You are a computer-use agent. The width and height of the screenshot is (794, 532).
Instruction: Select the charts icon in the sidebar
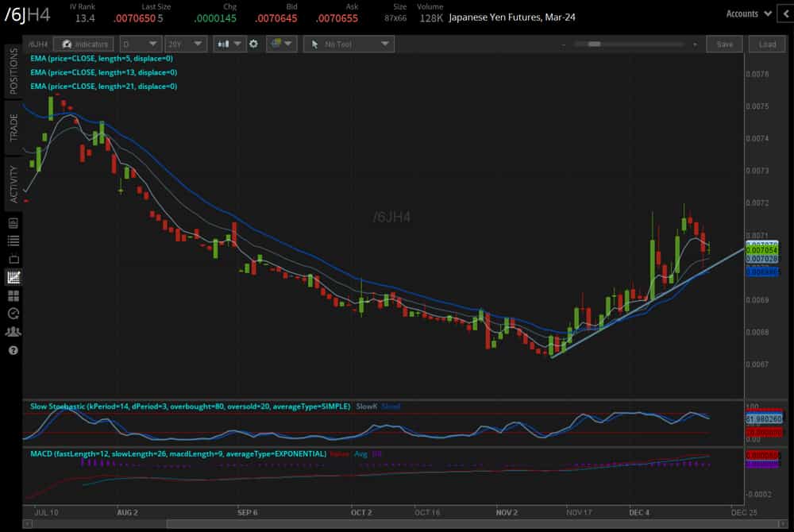point(13,277)
